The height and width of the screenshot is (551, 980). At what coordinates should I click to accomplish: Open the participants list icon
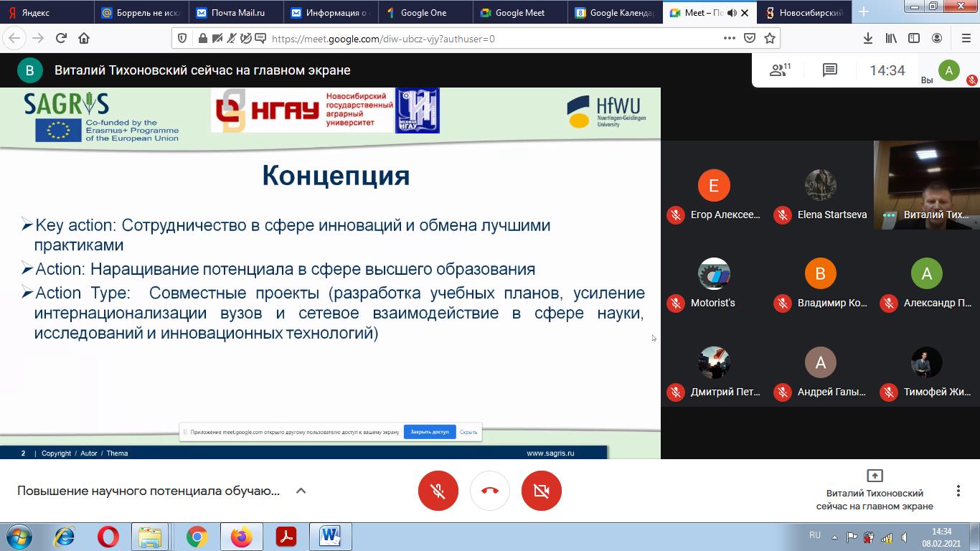click(x=779, y=70)
